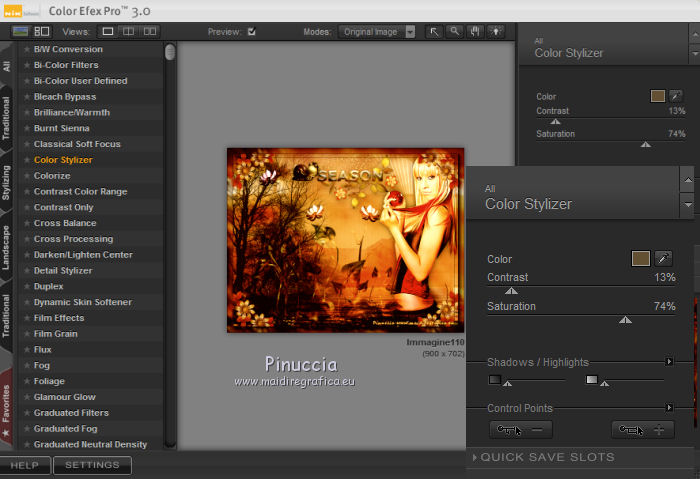Click the remove control point button
This screenshot has width=700, height=479.
(x=521, y=430)
